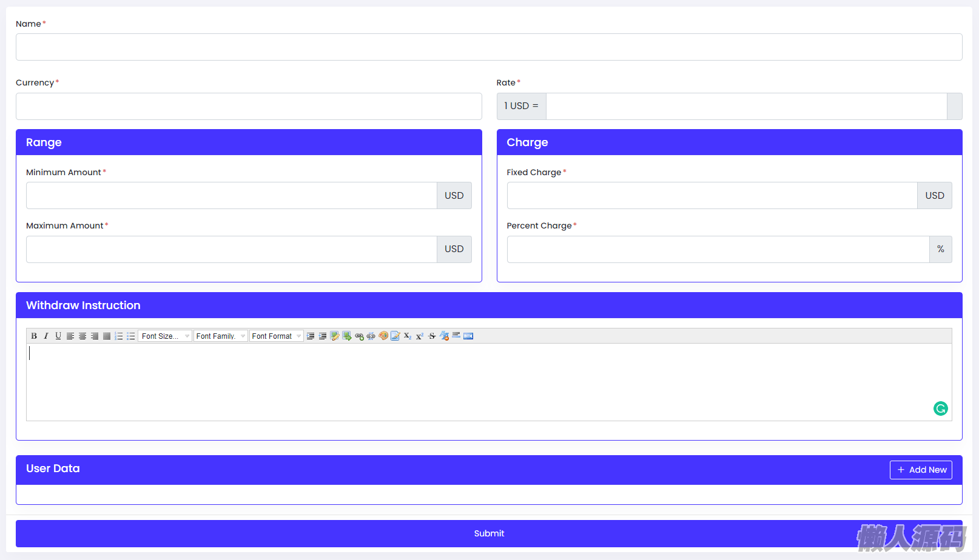Click the '1 USD =' rate prefix
The height and width of the screenshot is (560, 979).
[x=522, y=106]
